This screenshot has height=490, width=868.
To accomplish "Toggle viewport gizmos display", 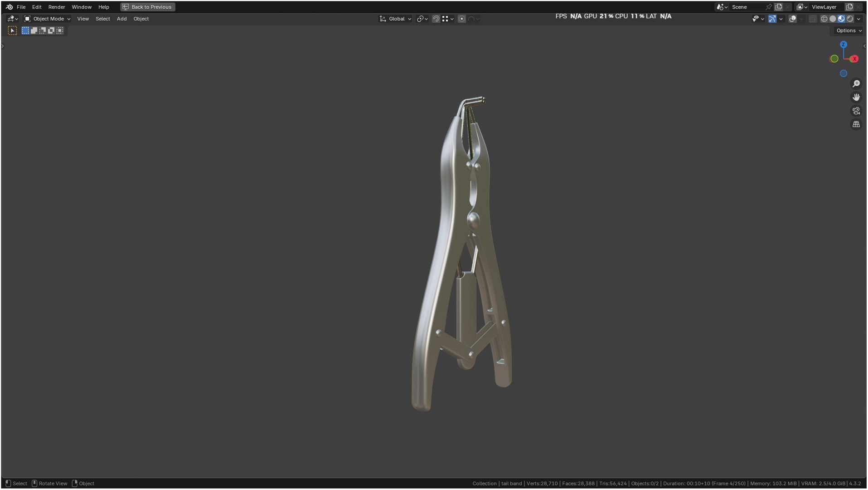I will (x=772, y=19).
